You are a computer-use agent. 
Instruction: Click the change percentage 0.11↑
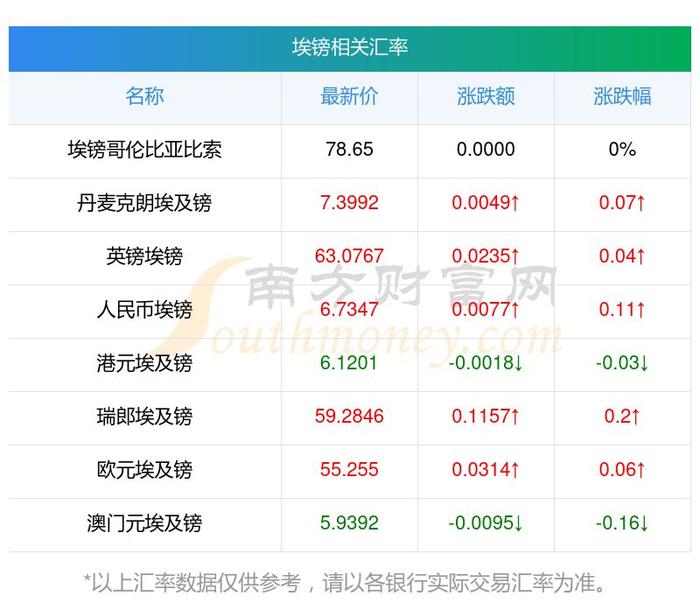(x=622, y=310)
